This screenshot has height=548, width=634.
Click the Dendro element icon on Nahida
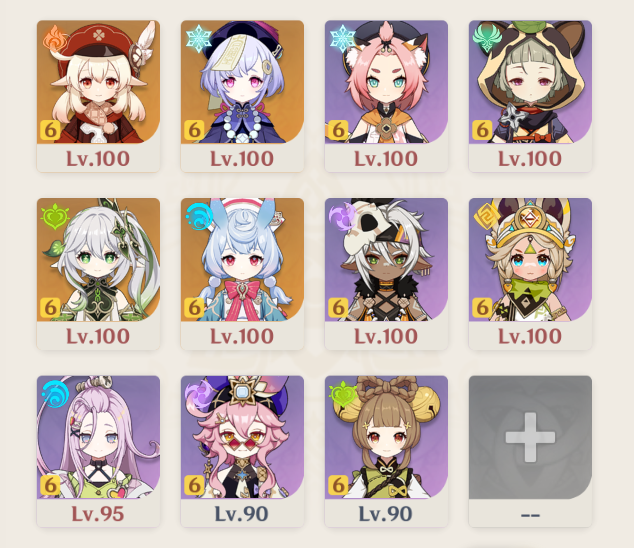tap(55, 216)
